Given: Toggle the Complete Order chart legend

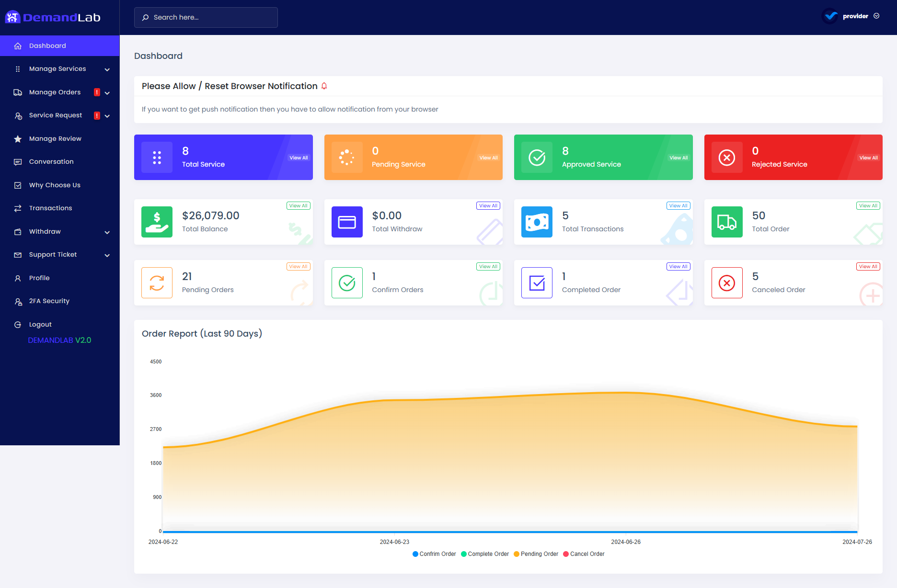Looking at the screenshot, I should (x=484, y=554).
